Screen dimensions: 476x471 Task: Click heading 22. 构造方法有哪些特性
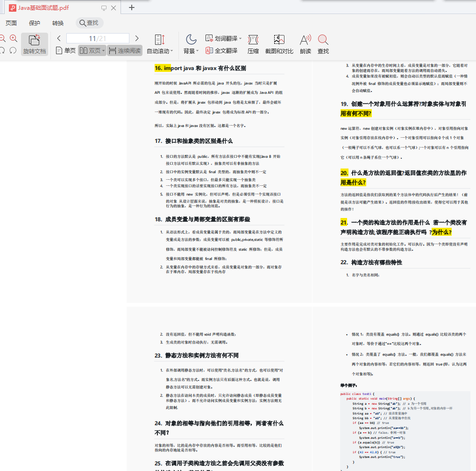coord(371,262)
